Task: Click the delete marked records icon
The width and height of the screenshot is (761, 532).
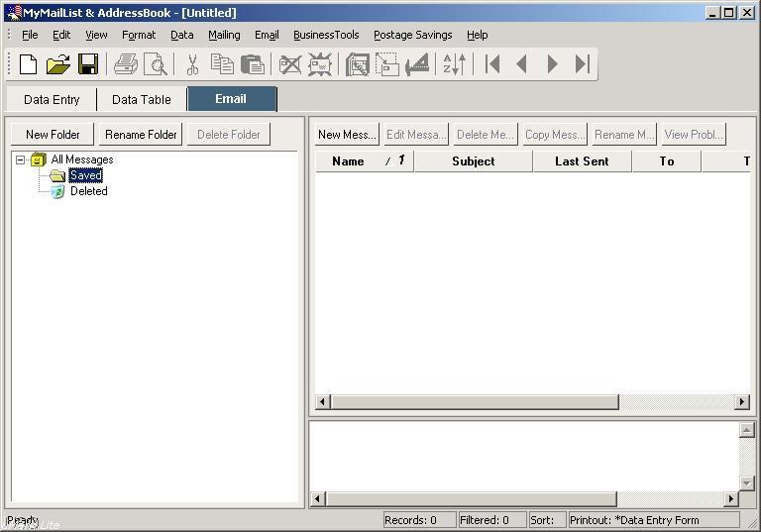Action: (320, 64)
